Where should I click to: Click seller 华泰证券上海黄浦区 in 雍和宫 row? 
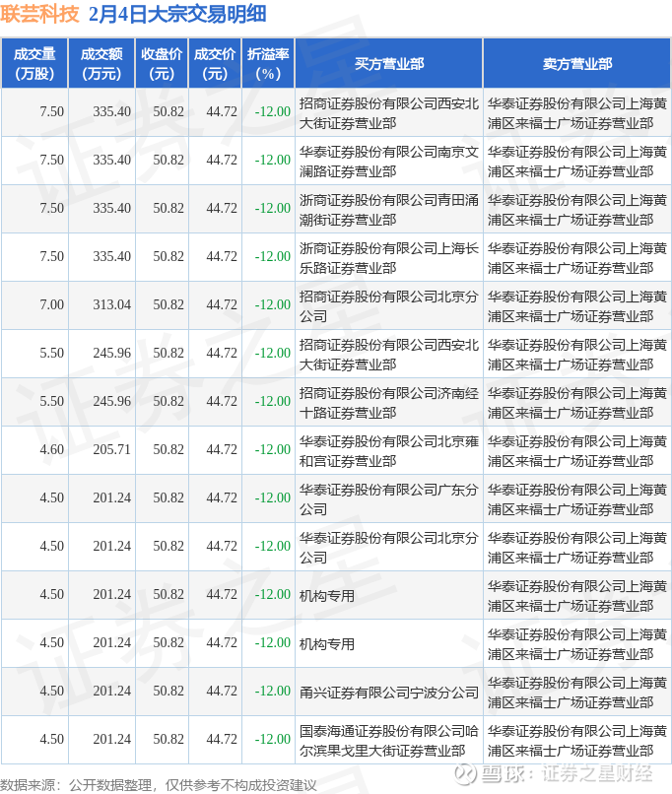click(577, 451)
